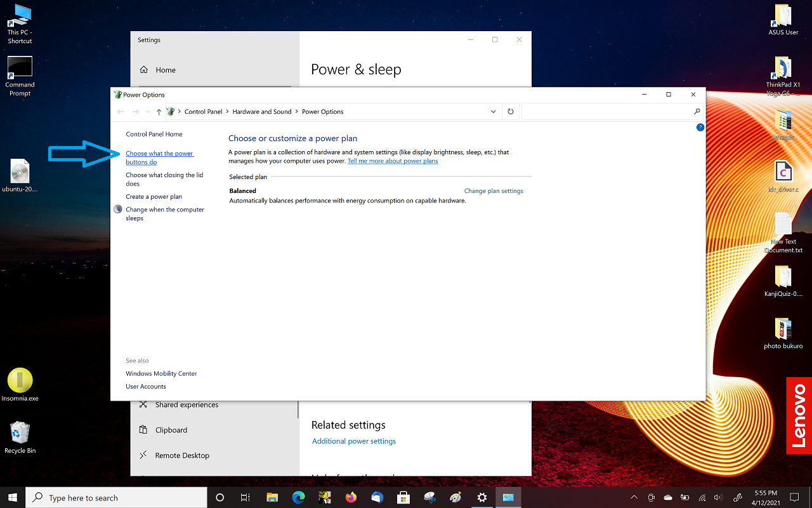Open Remote Desktop in Settings sidebar
Viewport: 812px width, 508px height.
coord(182,455)
